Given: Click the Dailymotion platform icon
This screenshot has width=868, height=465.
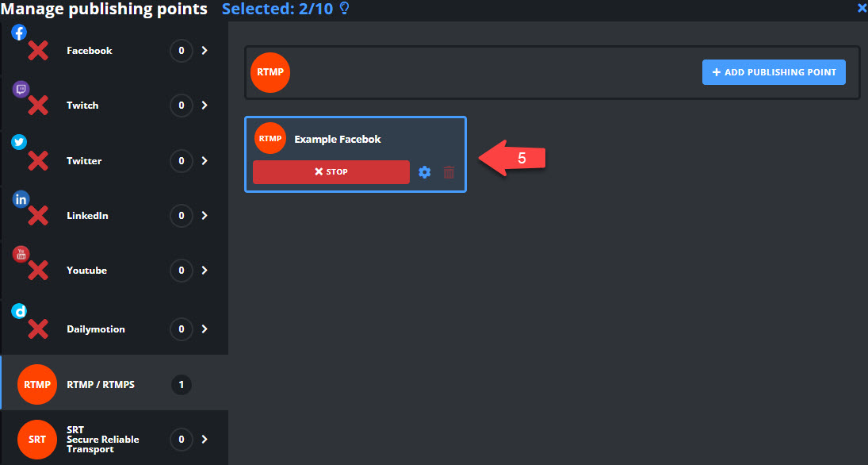Looking at the screenshot, I should 20,311.
